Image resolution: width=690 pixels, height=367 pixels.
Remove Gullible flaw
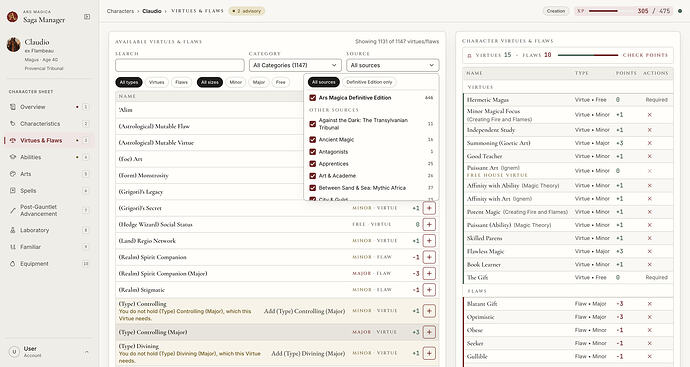(x=650, y=356)
